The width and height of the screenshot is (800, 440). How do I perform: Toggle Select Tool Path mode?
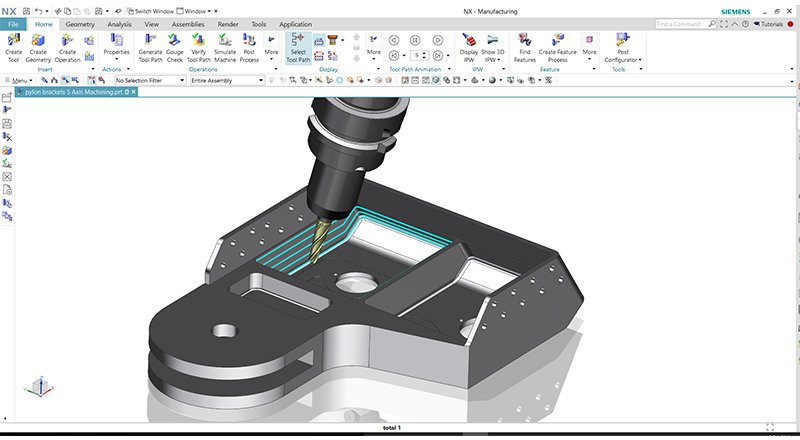pos(298,48)
